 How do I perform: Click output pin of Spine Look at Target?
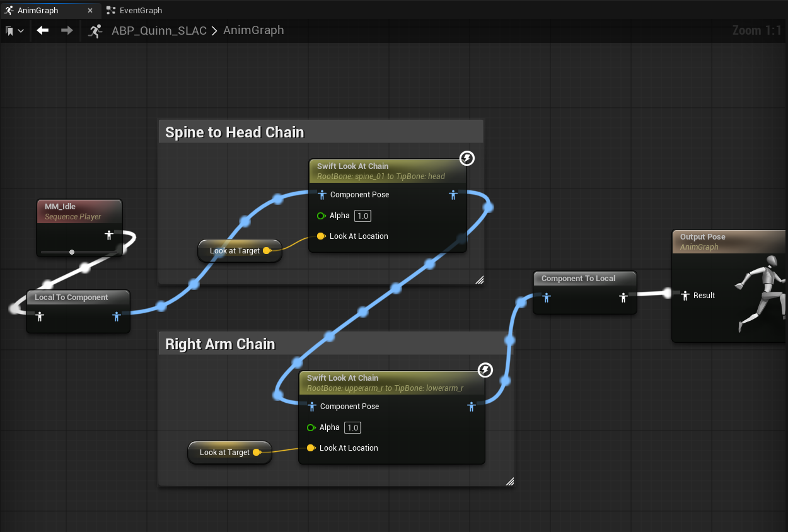[267, 251]
